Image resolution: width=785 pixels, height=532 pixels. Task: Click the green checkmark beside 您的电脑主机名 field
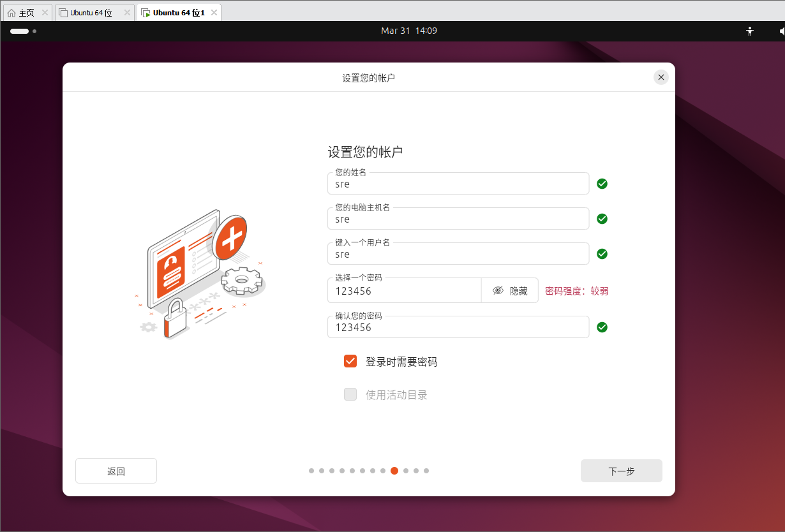602,219
